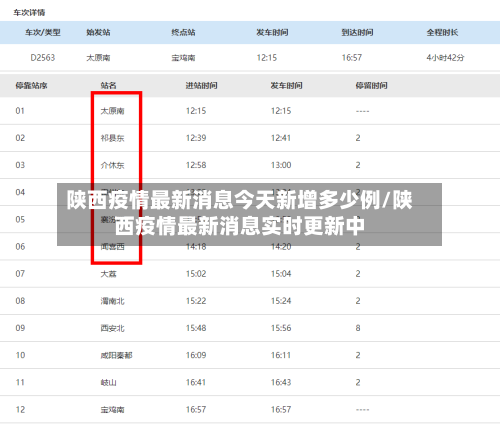Click the '终点站' column header
Screen dimensions: 500x430
(183, 32)
